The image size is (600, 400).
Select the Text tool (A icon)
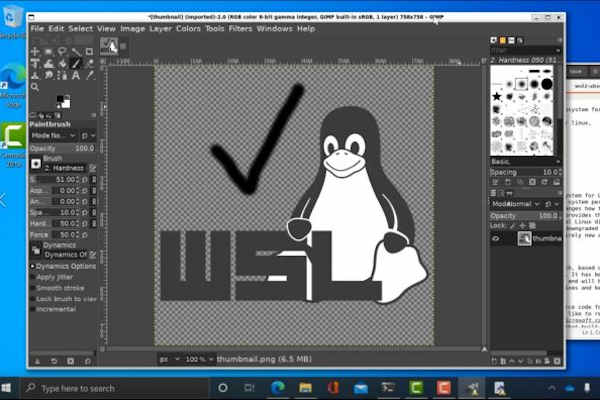pos(76,75)
